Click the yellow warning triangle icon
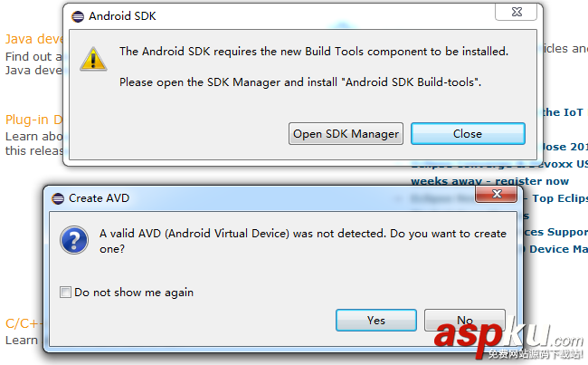Screen dimensions: 588x365 pyautogui.click(x=92, y=59)
